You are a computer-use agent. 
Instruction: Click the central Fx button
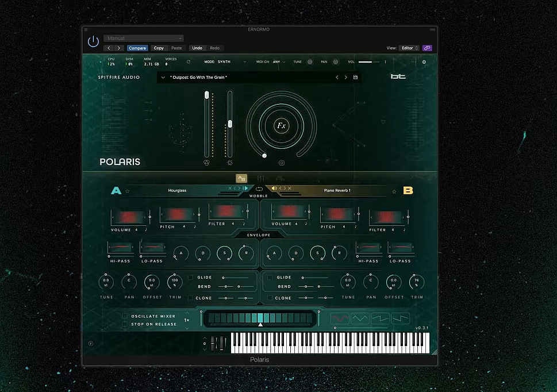[281, 126]
